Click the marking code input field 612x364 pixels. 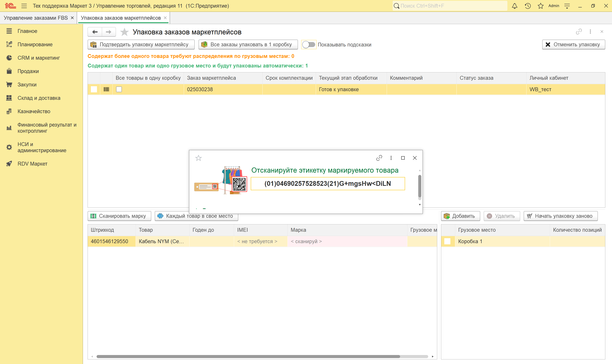328,184
